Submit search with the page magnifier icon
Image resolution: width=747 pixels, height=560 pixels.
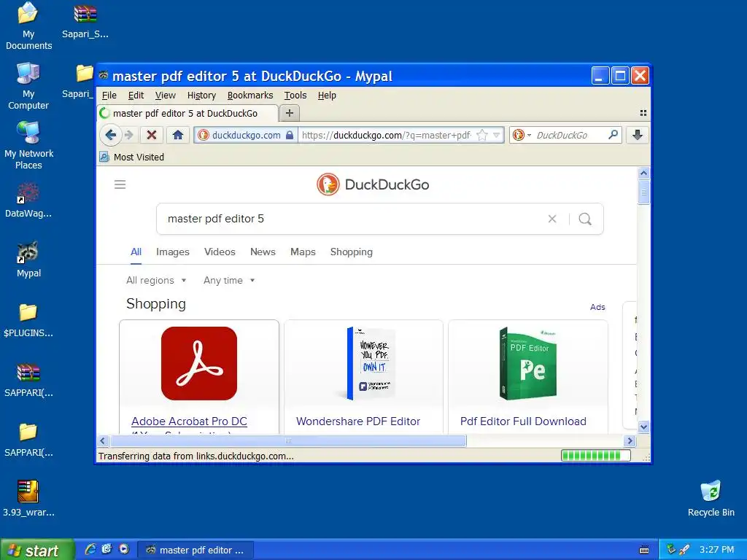coord(585,219)
